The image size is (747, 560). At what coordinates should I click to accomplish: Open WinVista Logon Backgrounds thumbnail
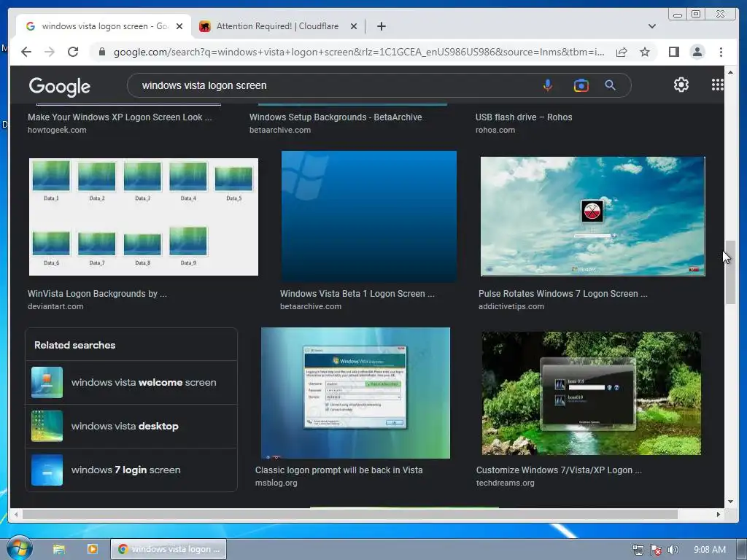[144, 217]
